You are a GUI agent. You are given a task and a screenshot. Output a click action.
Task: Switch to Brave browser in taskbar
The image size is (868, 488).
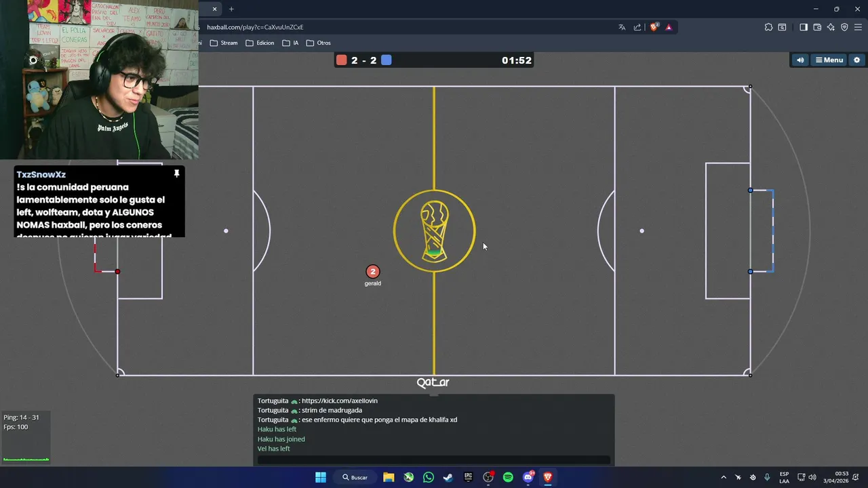548,477
